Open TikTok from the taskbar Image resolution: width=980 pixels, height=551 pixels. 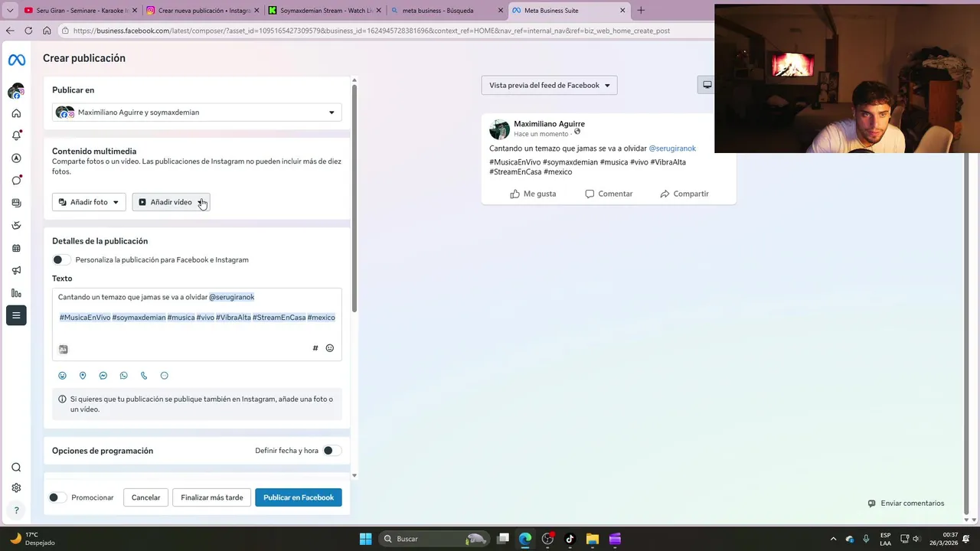(x=570, y=539)
